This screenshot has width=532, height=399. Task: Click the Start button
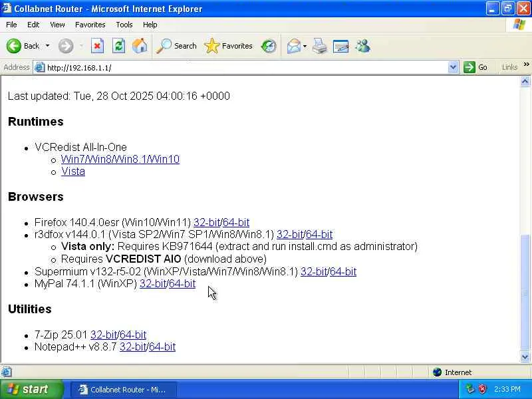[31, 389]
